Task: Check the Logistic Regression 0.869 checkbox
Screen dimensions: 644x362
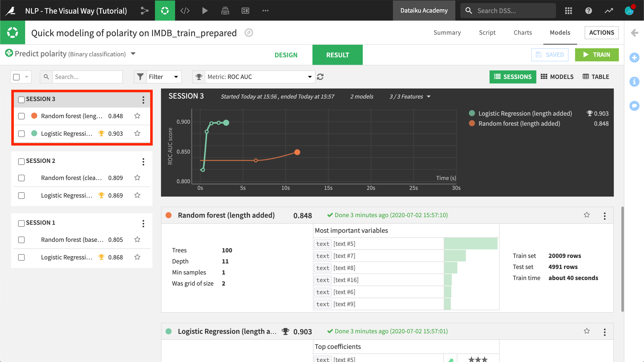Action: pos(21,196)
